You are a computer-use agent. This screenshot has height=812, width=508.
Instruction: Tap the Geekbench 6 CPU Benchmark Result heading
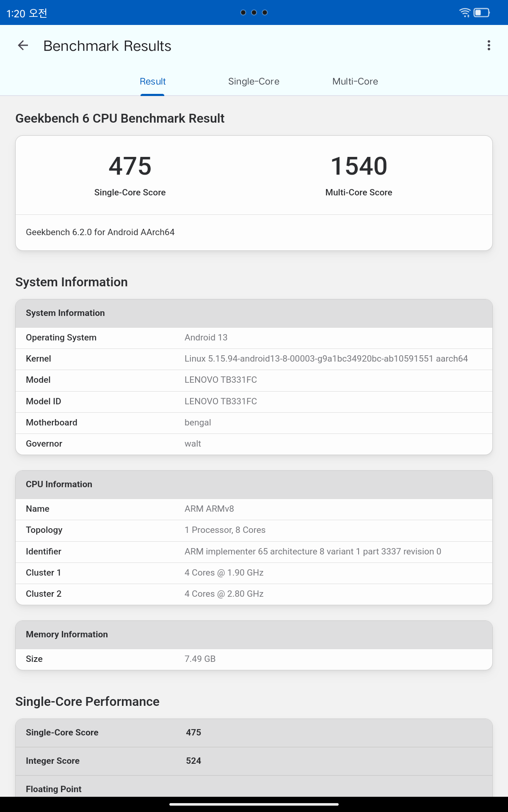(120, 118)
